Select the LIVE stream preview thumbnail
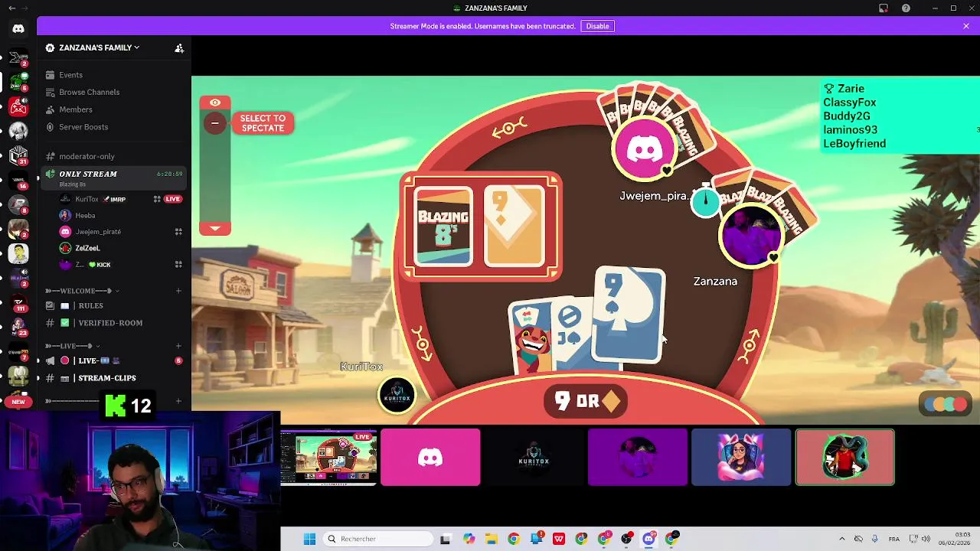The height and width of the screenshot is (551, 980). tap(328, 458)
